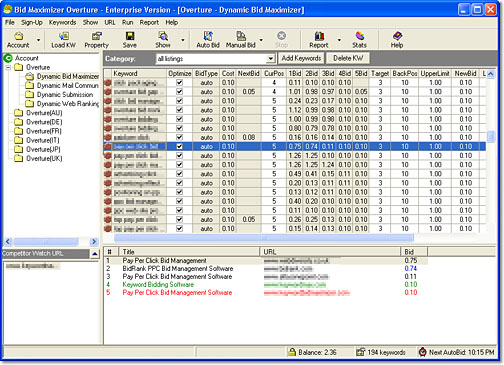Click the Next AutoBid clock icon
Screen dimensions: 504x365
point(423,352)
